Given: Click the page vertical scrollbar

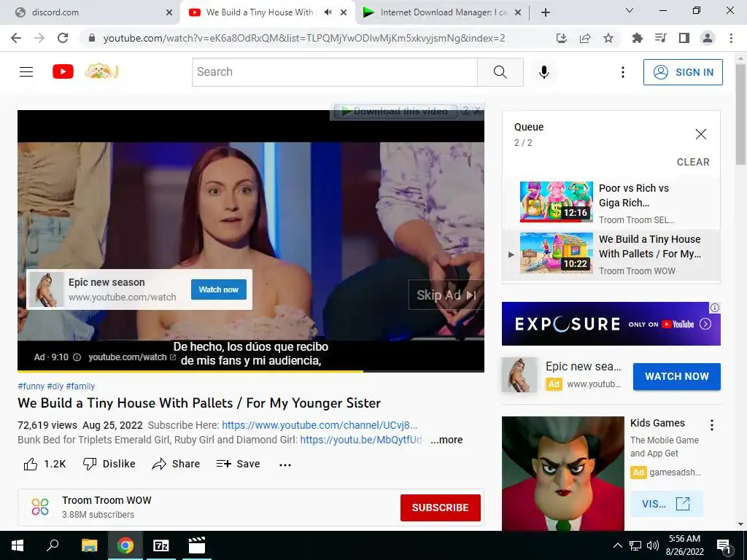Looking at the screenshot, I should [x=740, y=114].
